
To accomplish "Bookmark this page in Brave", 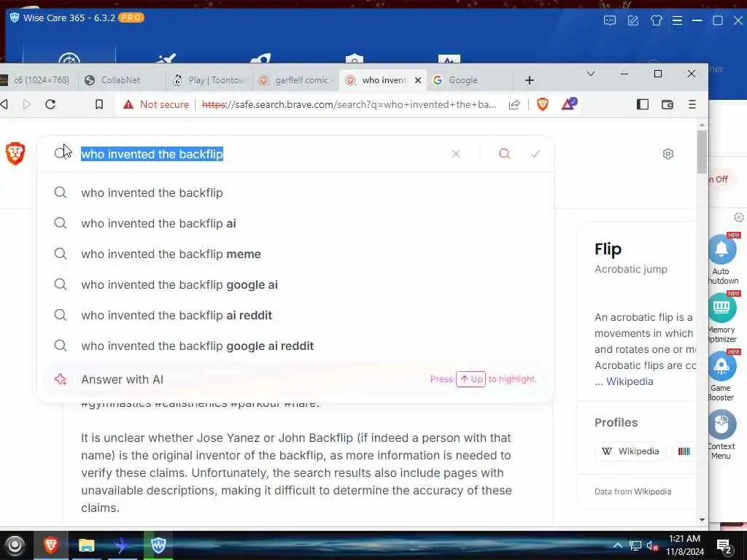I will coord(98,104).
